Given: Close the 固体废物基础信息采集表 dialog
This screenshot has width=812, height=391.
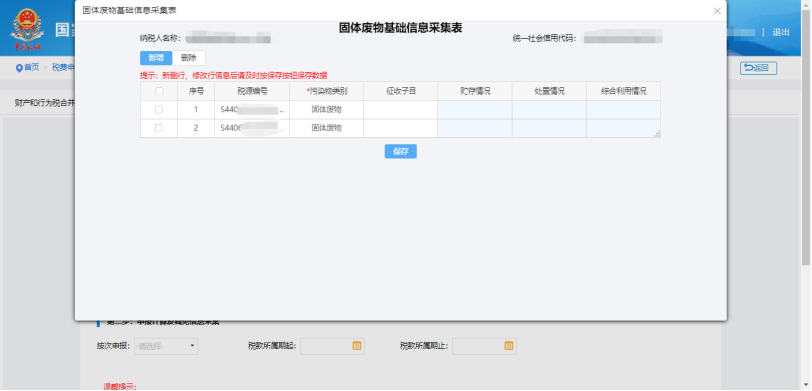Looking at the screenshot, I should coord(717,11).
